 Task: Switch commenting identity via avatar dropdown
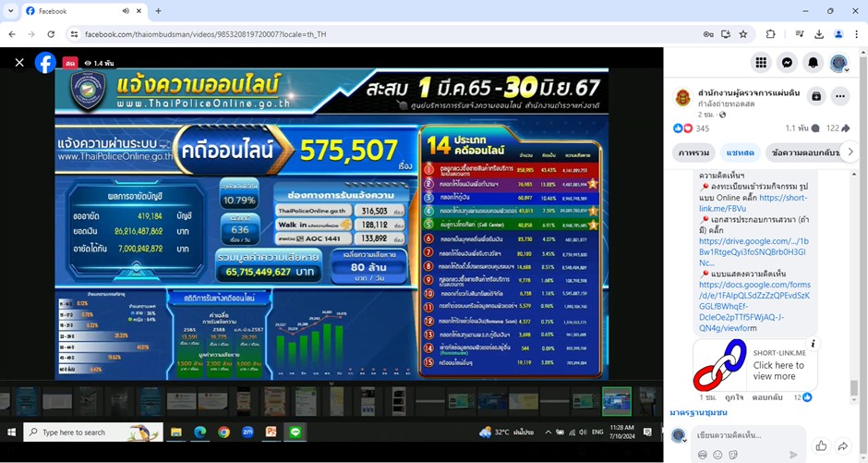679,436
